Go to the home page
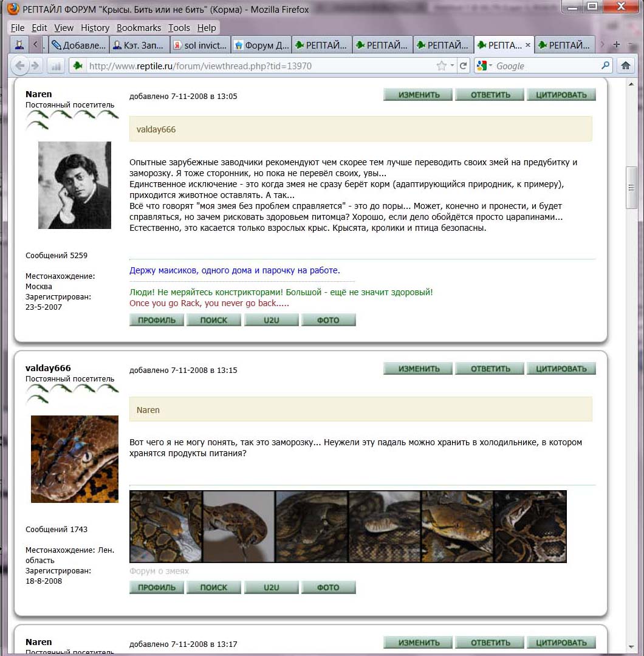Screen dimensions: 644x656 [626, 66]
